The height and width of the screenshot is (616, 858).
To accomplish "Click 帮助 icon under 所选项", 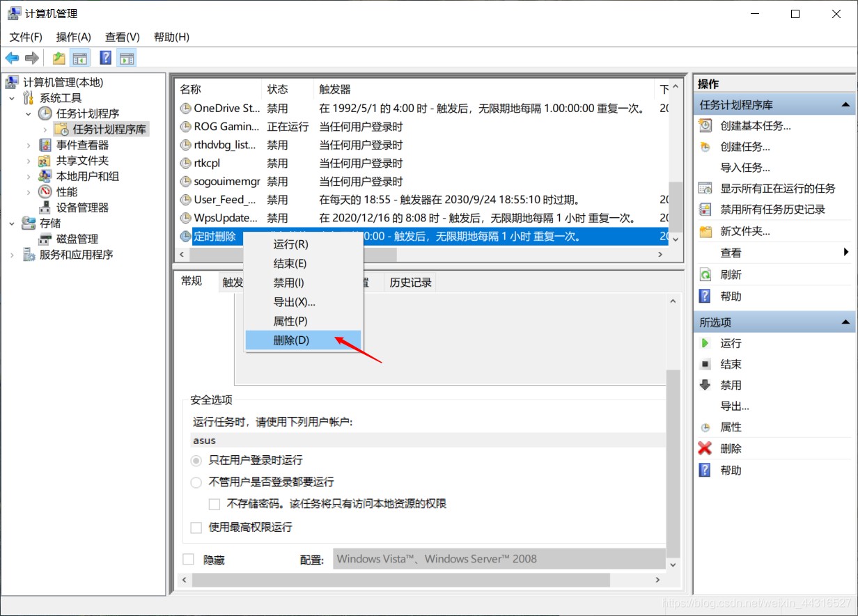I will [x=705, y=471].
